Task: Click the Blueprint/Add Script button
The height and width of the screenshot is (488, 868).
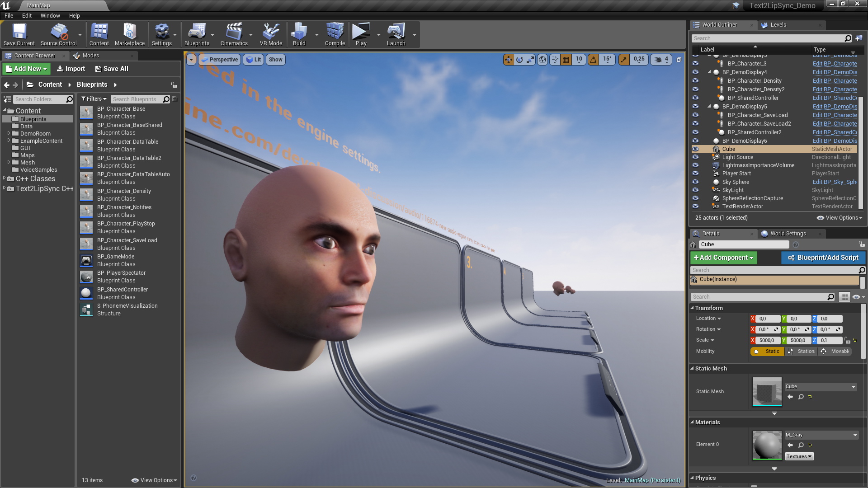Action: [x=823, y=258]
